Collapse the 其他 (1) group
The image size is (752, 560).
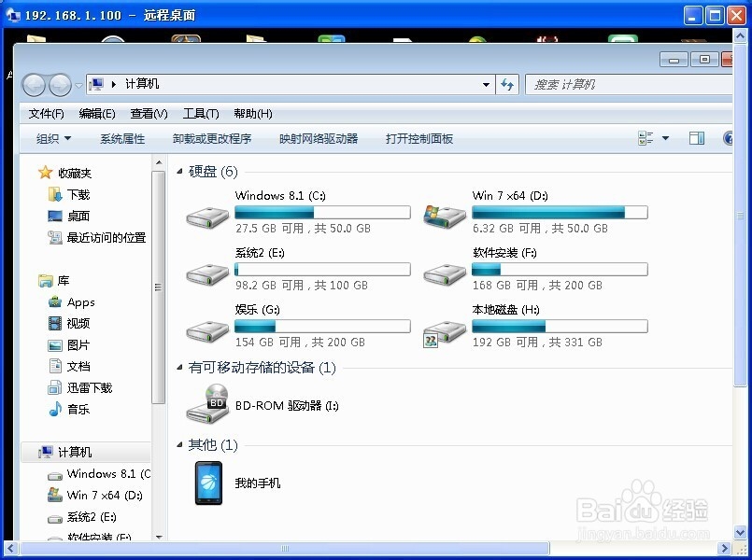pyautogui.click(x=179, y=445)
